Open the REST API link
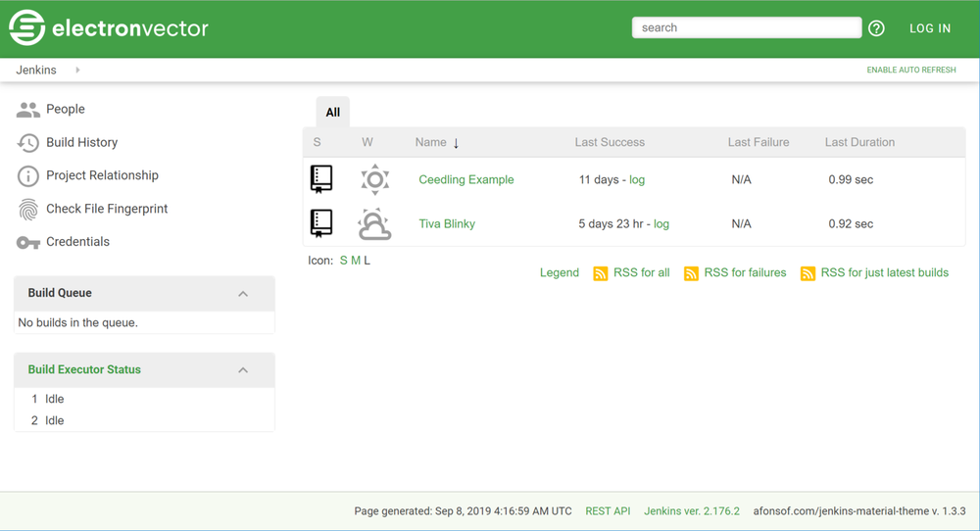The width and height of the screenshot is (980, 531). point(608,511)
